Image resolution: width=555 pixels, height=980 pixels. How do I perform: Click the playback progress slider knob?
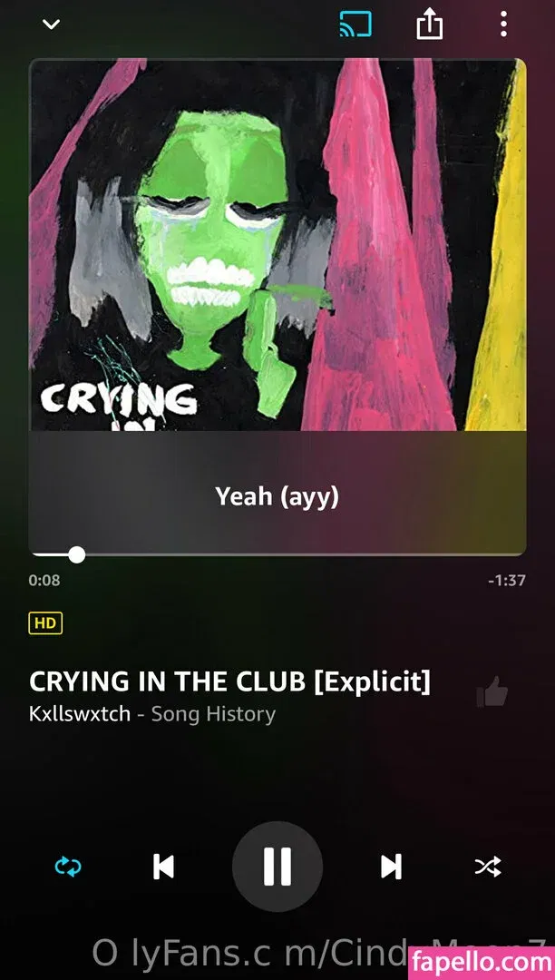[77, 554]
